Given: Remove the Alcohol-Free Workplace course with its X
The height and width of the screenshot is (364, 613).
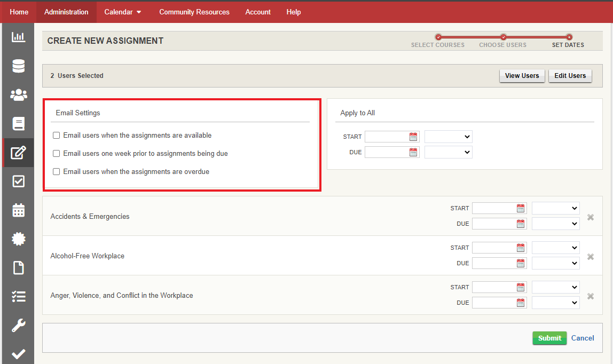Looking at the screenshot, I should coord(590,256).
